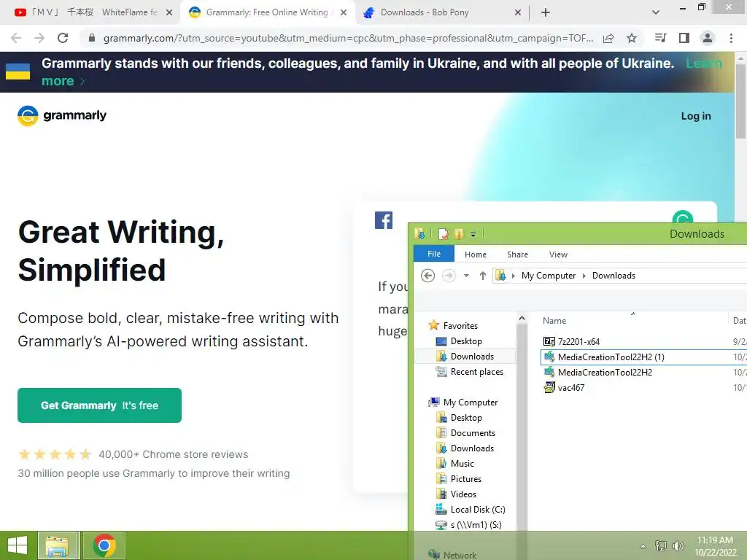Screen dimensions: 747x560
Task: Click the volume speaker tray icon
Action: point(678,545)
